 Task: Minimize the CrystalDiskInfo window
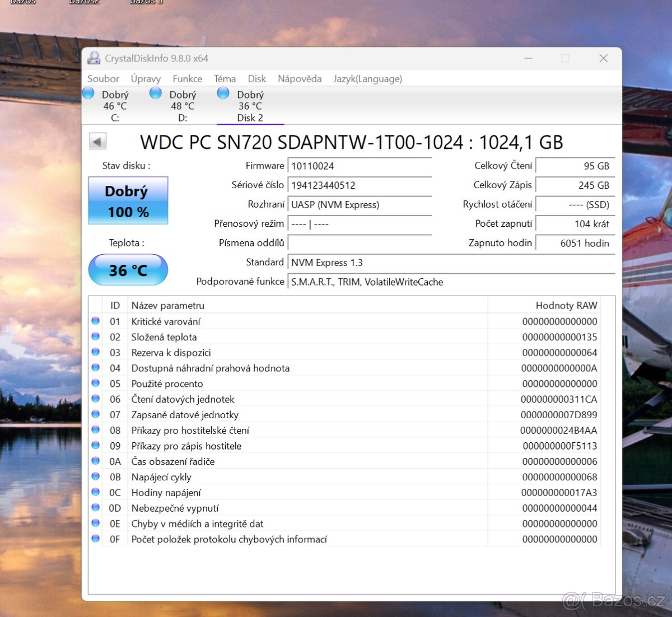click(x=529, y=58)
